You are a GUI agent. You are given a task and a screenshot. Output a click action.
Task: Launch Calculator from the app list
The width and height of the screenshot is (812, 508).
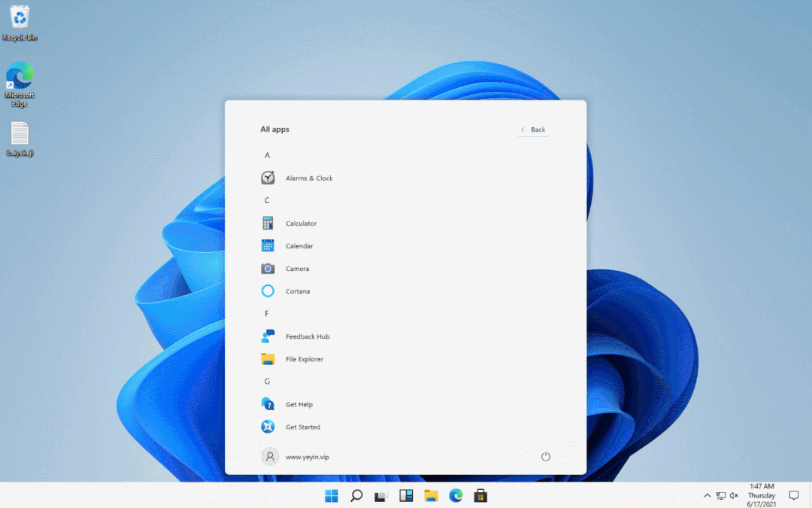pyautogui.click(x=301, y=223)
